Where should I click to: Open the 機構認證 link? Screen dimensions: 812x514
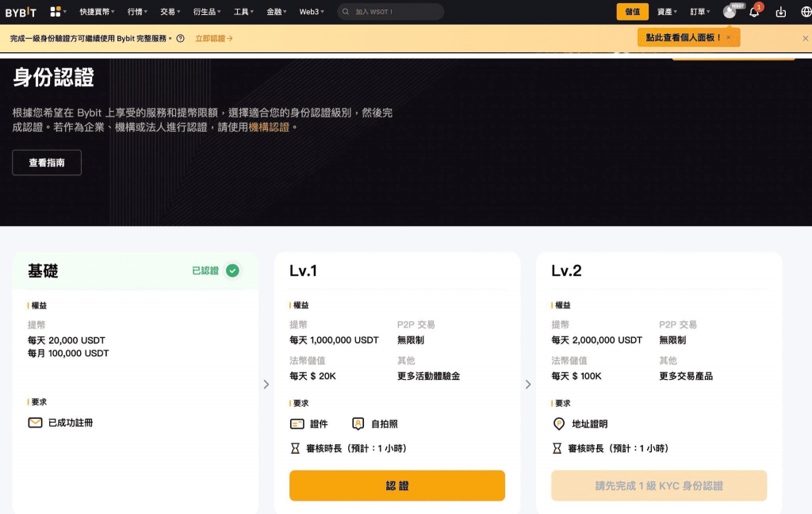point(269,127)
